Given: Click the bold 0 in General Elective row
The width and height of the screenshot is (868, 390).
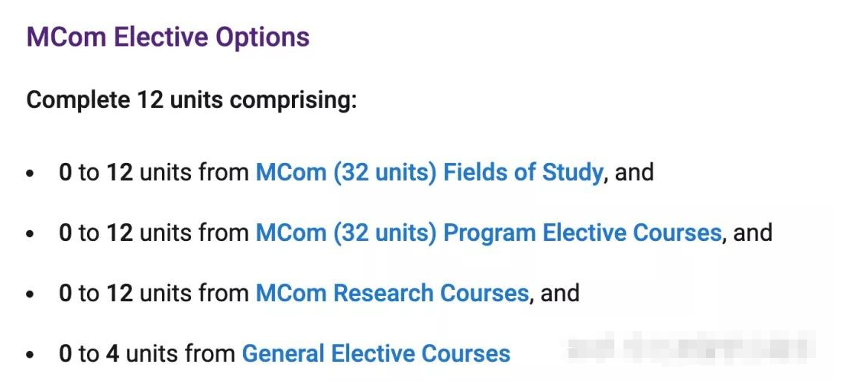Looking at the screenshot, I should [x=65, y=353].
